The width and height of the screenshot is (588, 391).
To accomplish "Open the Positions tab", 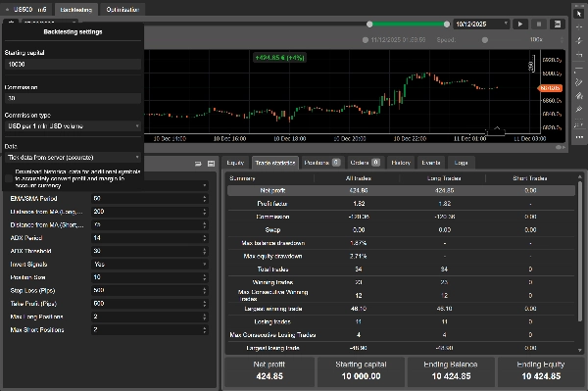I will click(x=322, y=163).
